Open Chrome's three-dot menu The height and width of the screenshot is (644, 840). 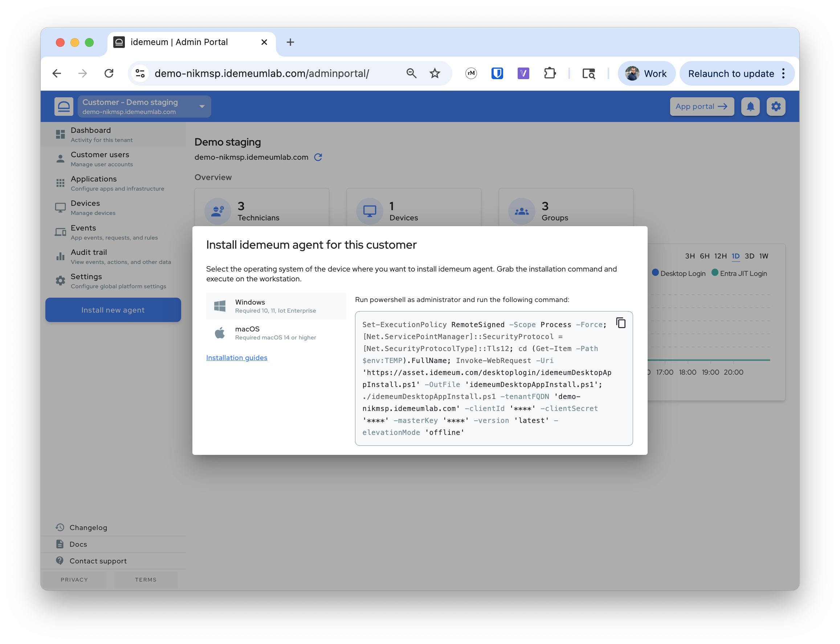(783, 73)
